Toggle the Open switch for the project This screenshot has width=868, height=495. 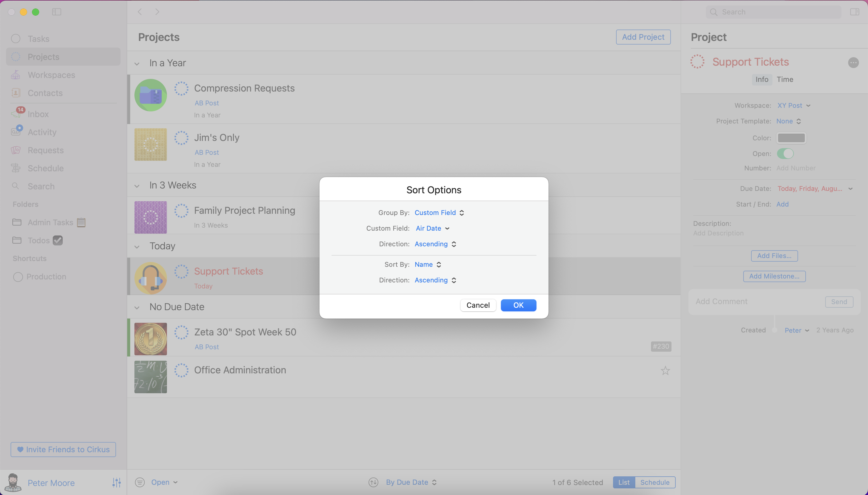(x=785, y=154)
